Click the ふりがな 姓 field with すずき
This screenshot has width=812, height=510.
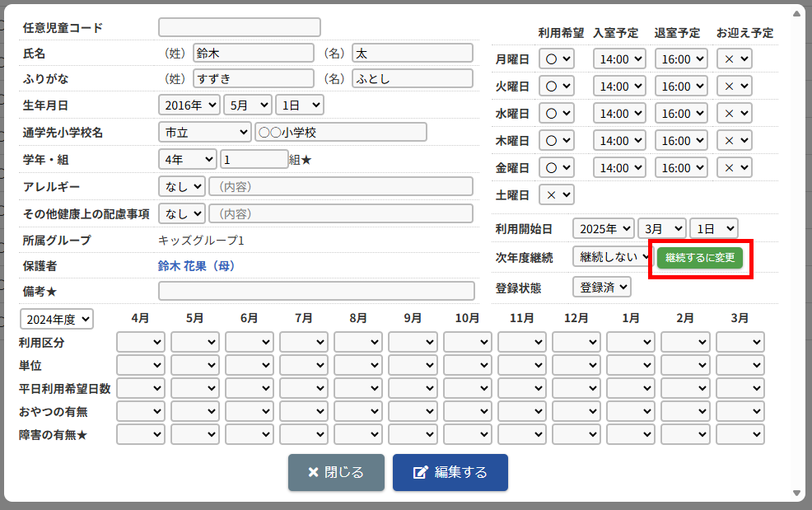[x=253, y=79]
